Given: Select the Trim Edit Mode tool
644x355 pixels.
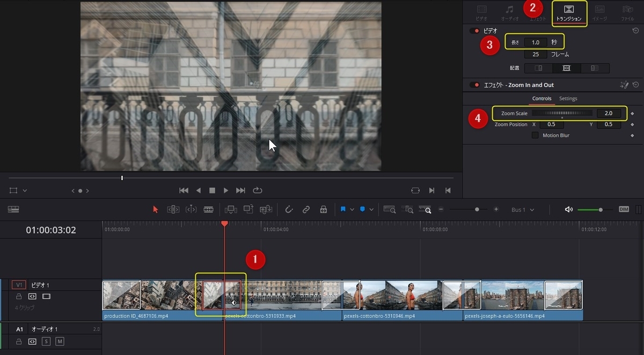Looking at the screenshot, I should 173,210.
